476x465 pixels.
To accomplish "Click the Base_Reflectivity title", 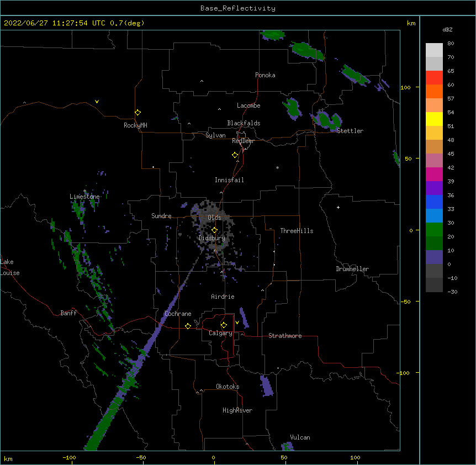I will 238,8.
